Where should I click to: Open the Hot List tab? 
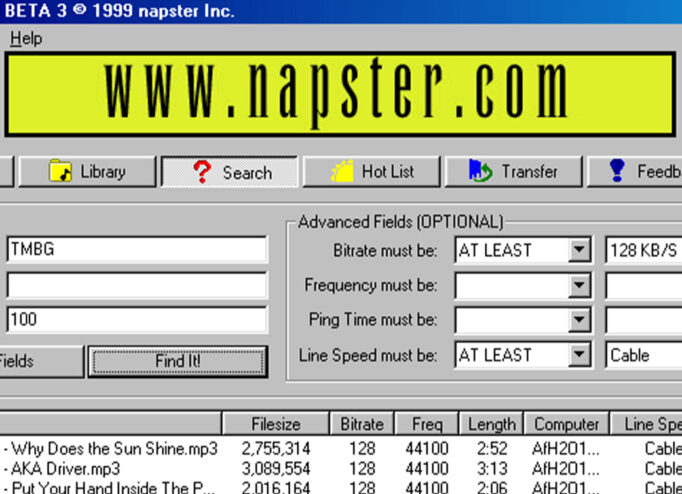(x=371, y=172)
